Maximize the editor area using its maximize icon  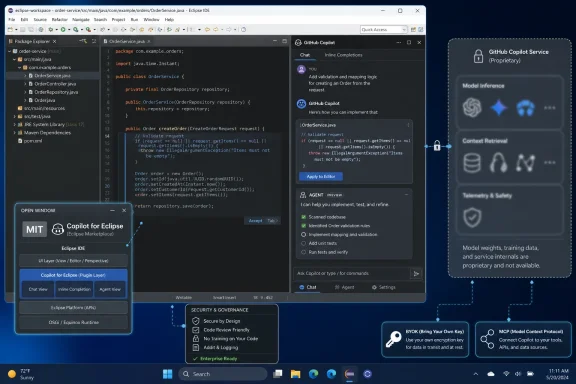tap(284, 41)
